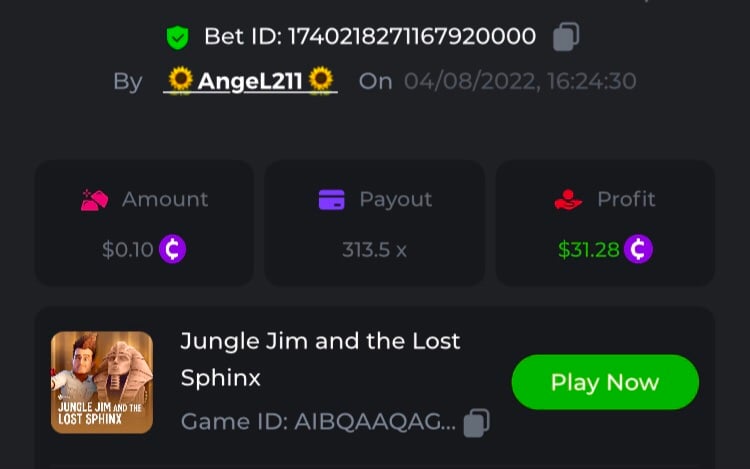Click the green $31.28 profit value
The image size is (750, 469).
pyautogui.click(x=589, y=250)
